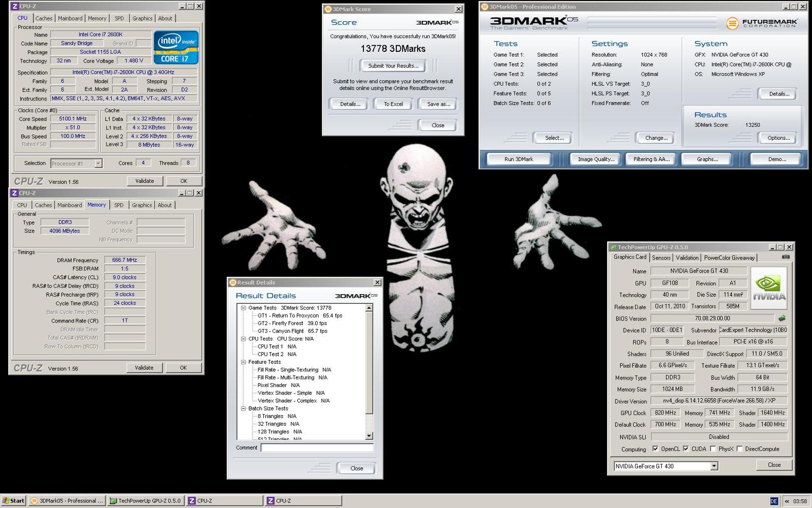Click the Graphs button in 3DMark05
Viewport: 812px width, 508px height.
707,159
